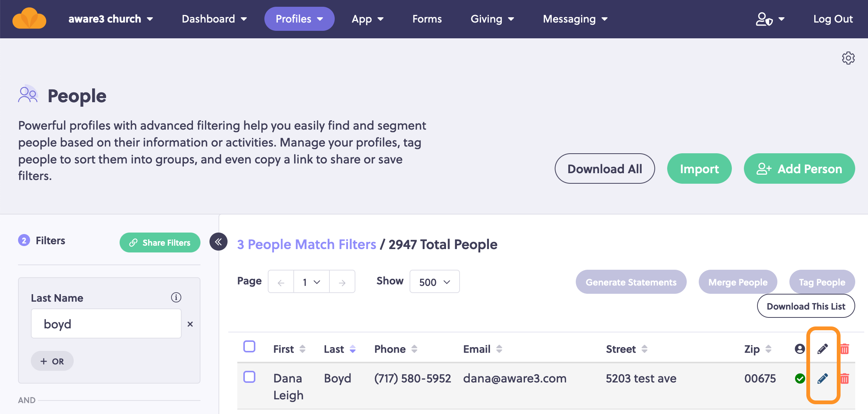
Task: Open the user account dropdown menu
Action: click(x=770, y=19)
